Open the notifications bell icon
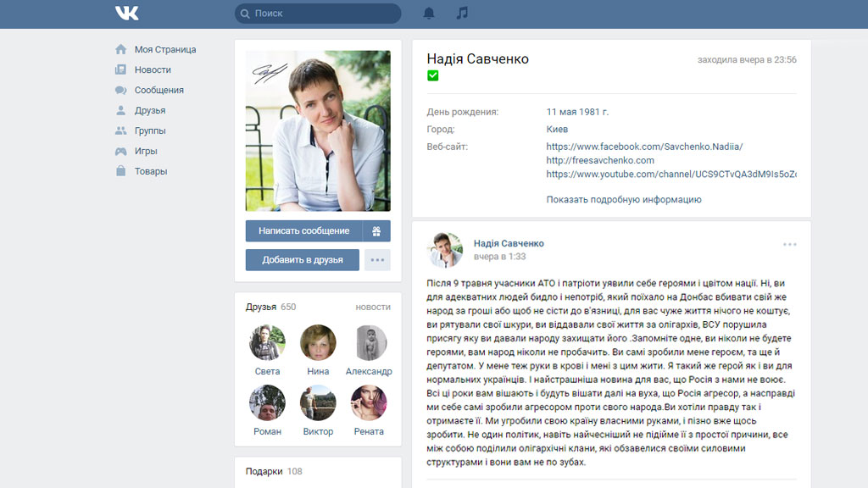 coord(429,14)
